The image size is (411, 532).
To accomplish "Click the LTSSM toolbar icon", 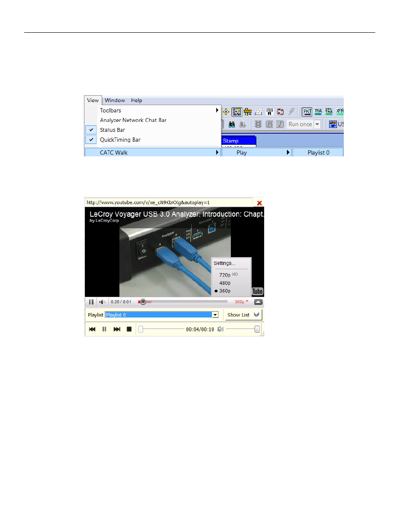I will point(270,112).
